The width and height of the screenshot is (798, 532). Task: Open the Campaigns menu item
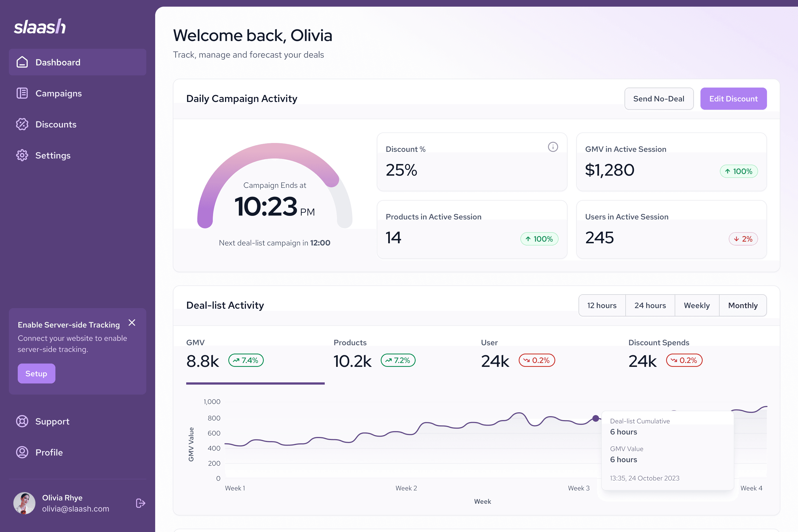(78, 93)
